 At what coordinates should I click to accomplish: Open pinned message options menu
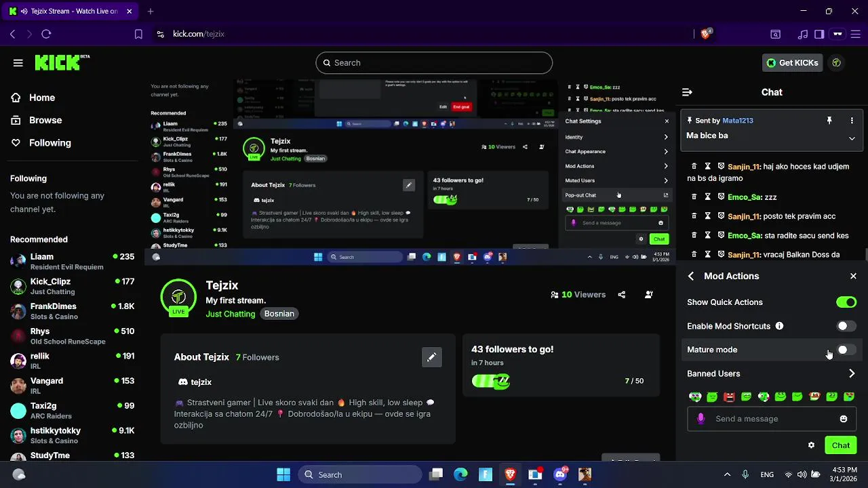click(852, 121)
